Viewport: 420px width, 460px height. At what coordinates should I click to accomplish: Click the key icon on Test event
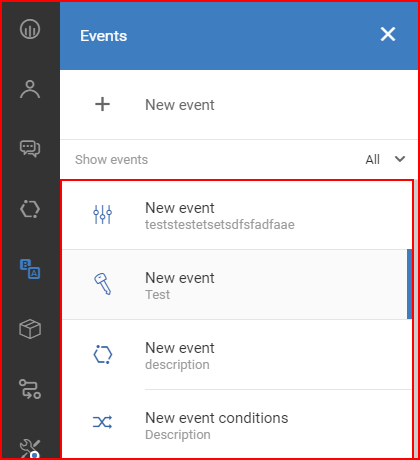pos(102,284)
